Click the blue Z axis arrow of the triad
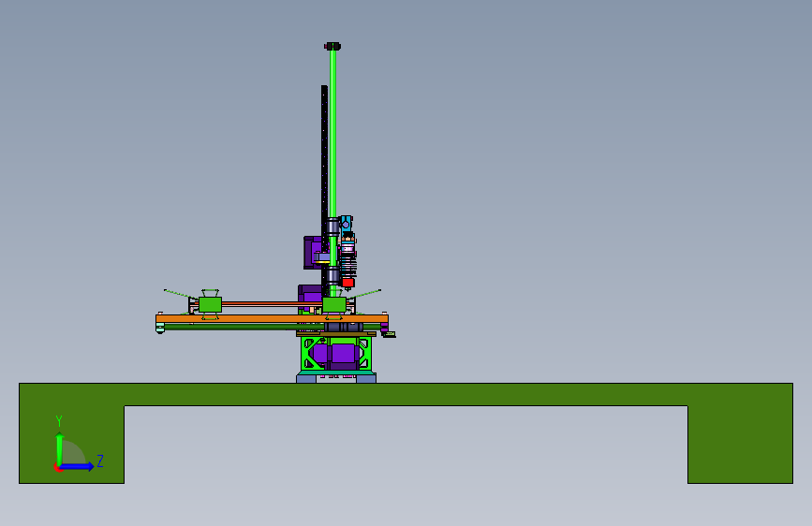Screen dimensions: 812x526 tap(78, 466)
